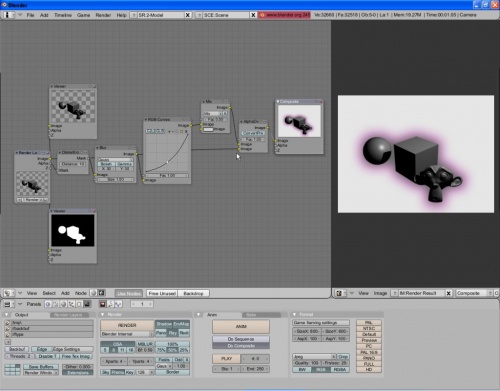Viewport: 500px width, 391px height.
Task: Select 50% render size
Action: [x=172, y=350]
